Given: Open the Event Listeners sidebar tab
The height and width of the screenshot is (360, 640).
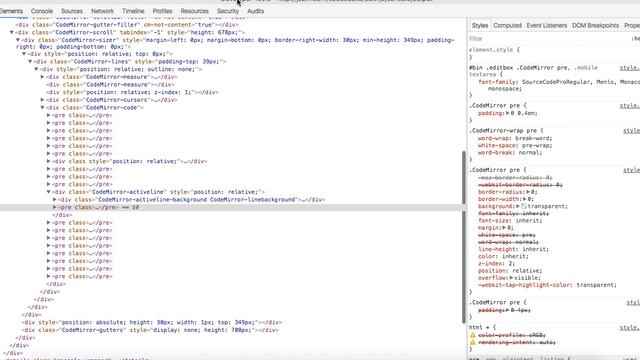Looking at the screenshot, I should click(x=547, y=25).
